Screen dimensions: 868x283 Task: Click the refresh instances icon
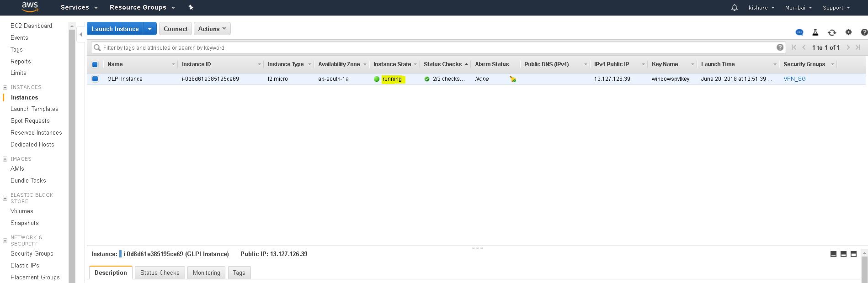pyautogui.click(x=832, y=32)
